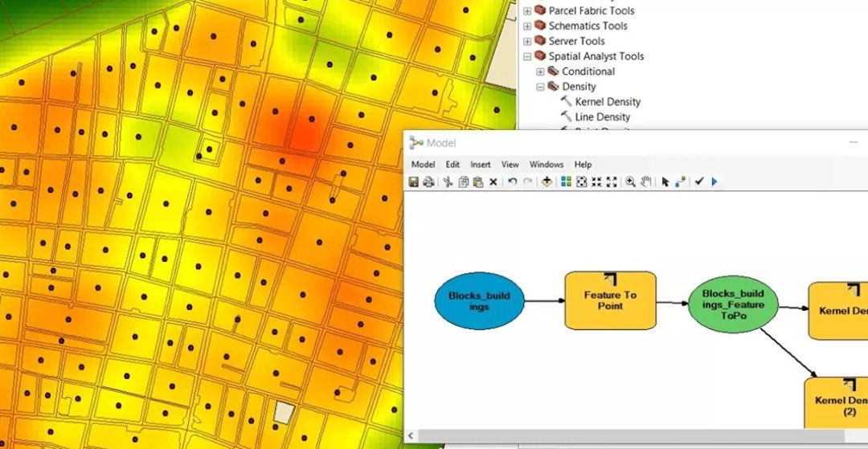Image resolution: width=868 pixels, height=449 pixels.
Task: Select the arrow Select tool
Action: 665,182
